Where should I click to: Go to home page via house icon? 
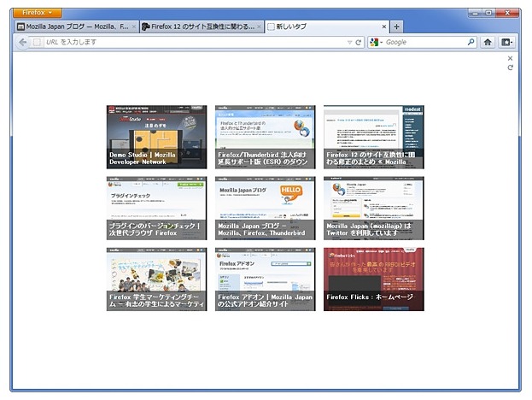click(488, 42)
